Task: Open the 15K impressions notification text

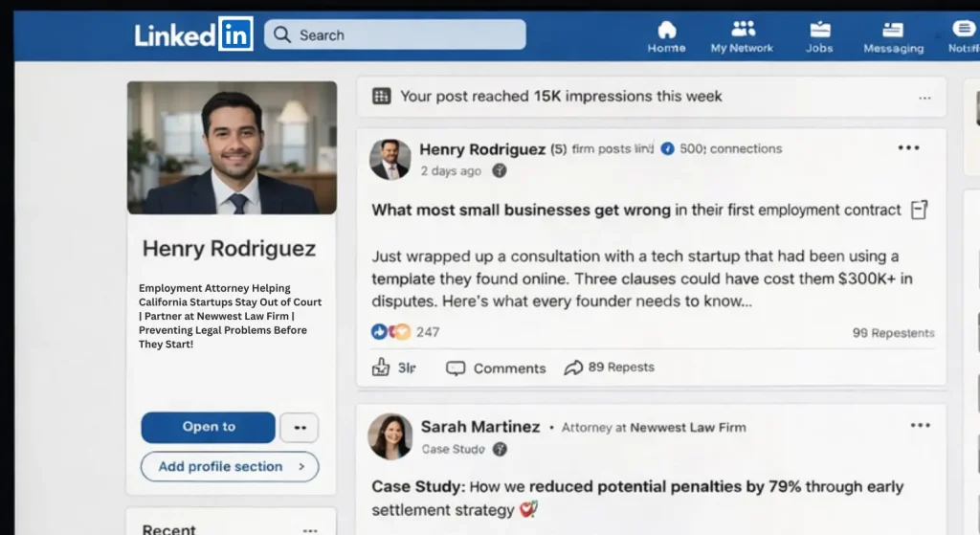Action: click(561, 97)
